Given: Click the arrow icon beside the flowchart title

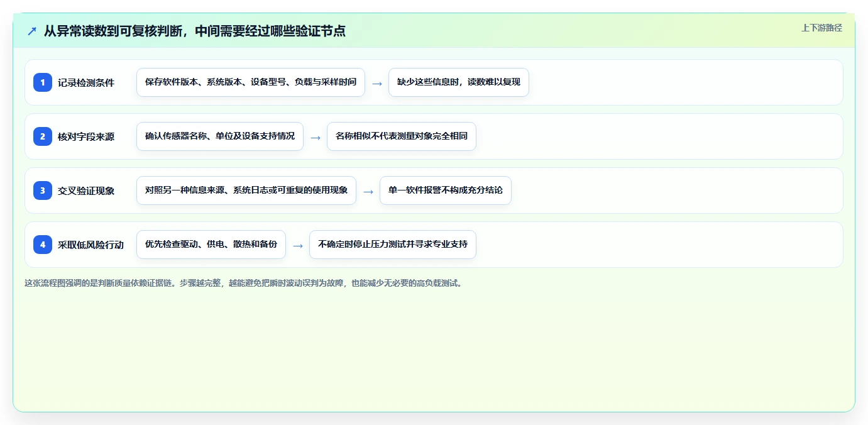Looking at the screenshot, I should click(32, 31).
